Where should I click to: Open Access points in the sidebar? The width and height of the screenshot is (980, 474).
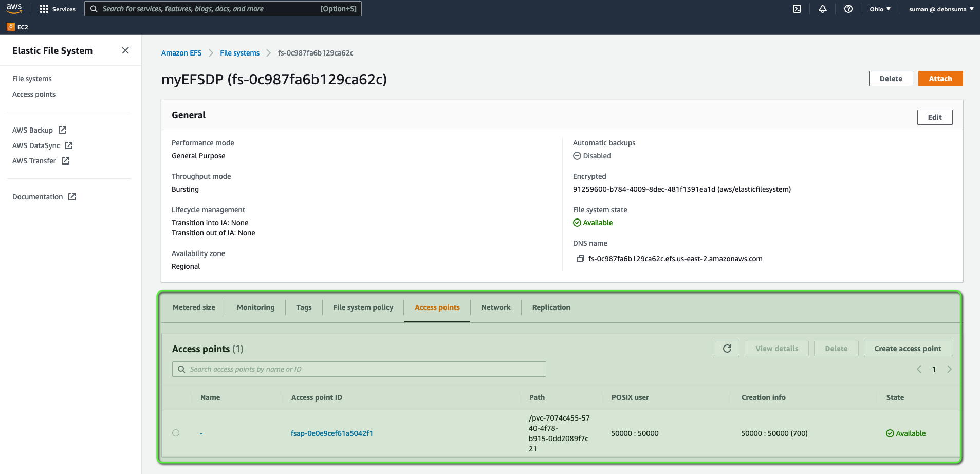34,94
